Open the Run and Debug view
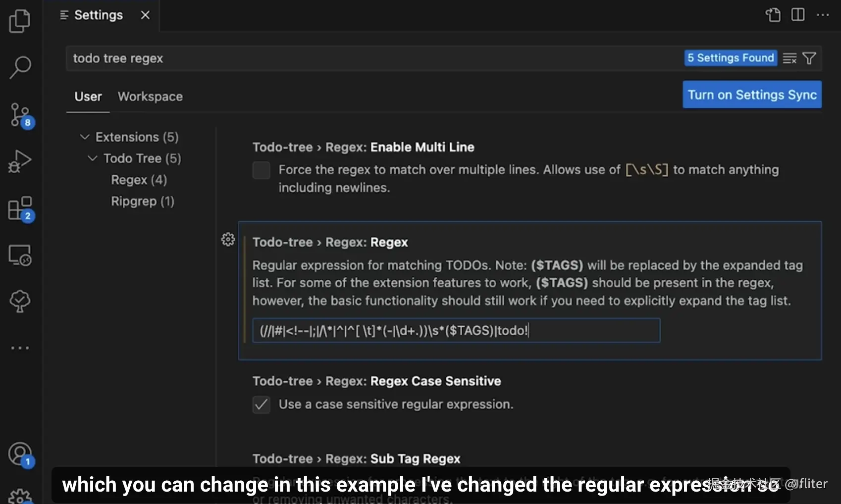Screen dimensions: 841x504 tap(20, 161)
